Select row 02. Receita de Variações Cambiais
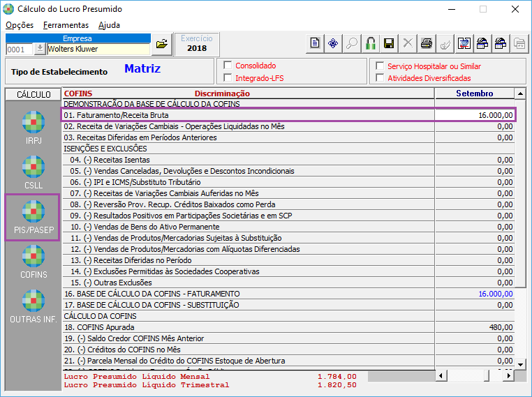The width and height of the screenshot is (532, 397). pyautogui.click(x=249, y=126)
